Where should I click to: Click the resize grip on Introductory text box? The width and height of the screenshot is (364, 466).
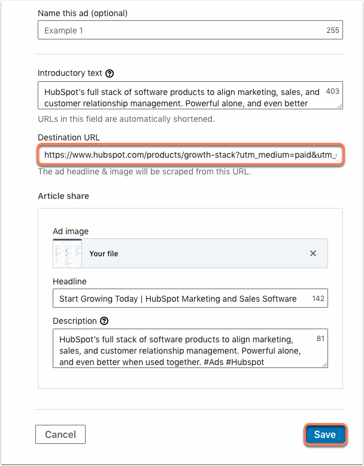[340, 106]
